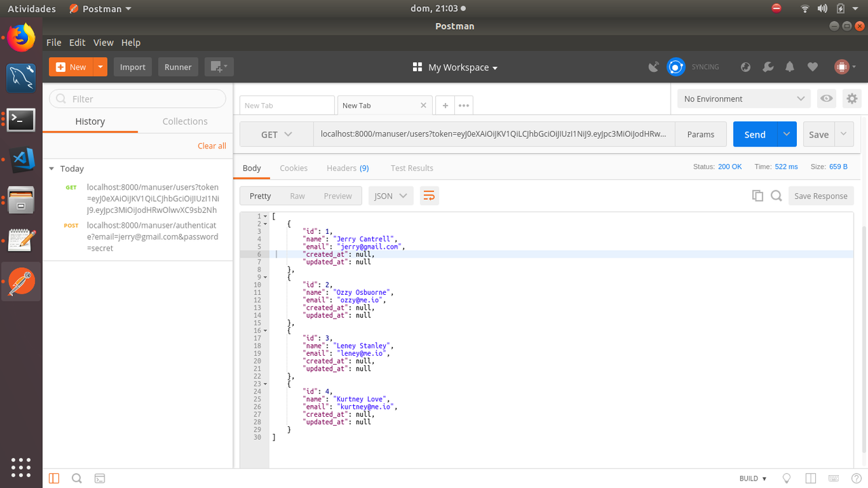Viewport: 868px width, 488px height.
Task: Click Clear all history link
Action: pos(212,146)
